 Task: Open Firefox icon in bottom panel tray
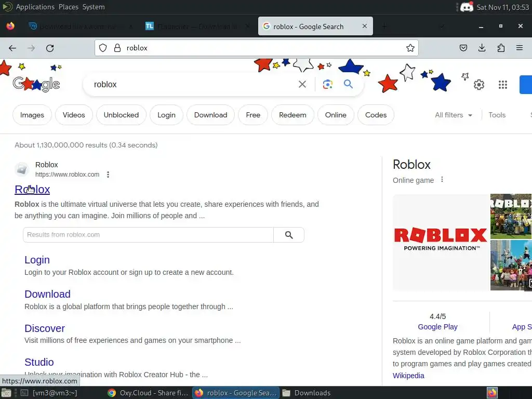pos(492,393)
